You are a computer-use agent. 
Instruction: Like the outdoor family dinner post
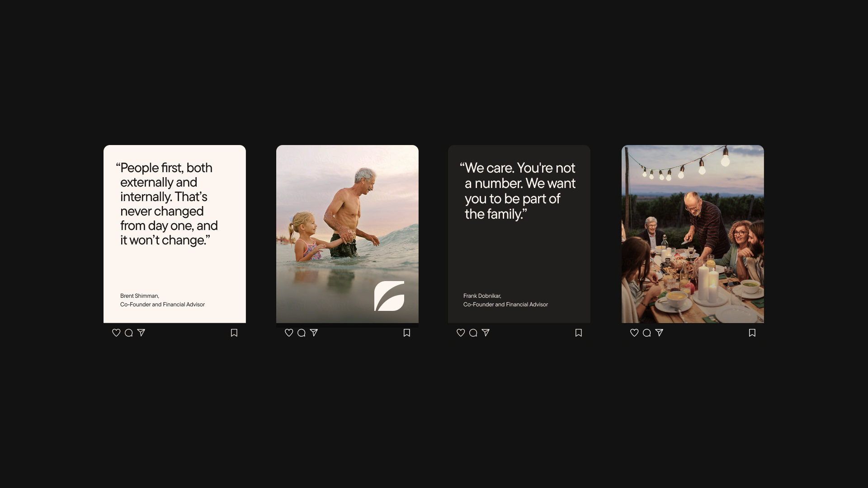[634, 333]
